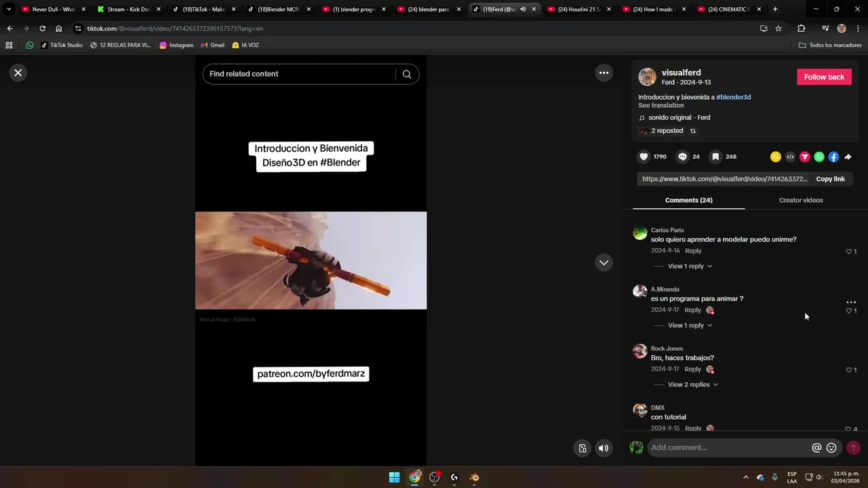Viewport: 868px width, 488px height.
Task: Open IA VOZ bookmark
Action: 245,45
